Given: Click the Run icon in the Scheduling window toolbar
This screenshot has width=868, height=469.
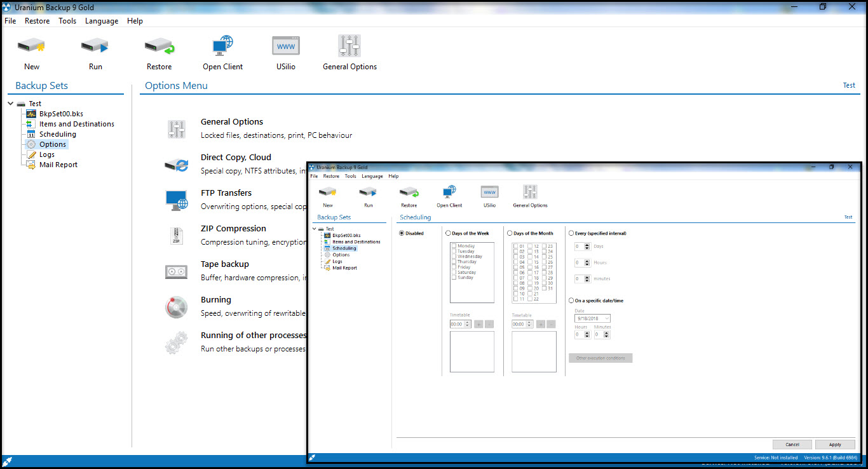Looking at the screenshot, I should pyautogui.click(x=369, y=191).
